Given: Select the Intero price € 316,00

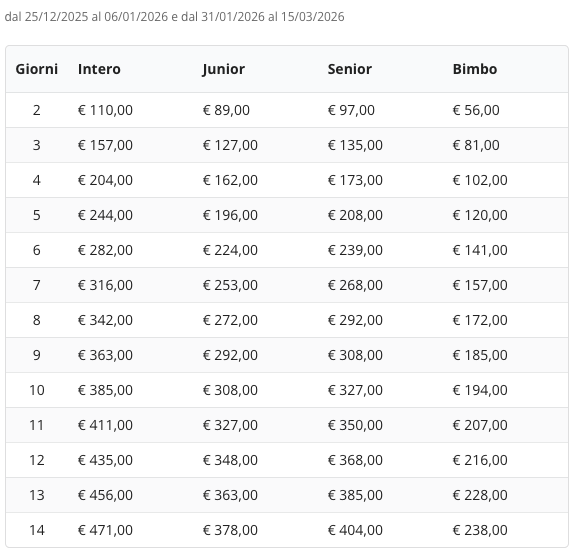Looking at the screenshot, I should tap(105, 285).
